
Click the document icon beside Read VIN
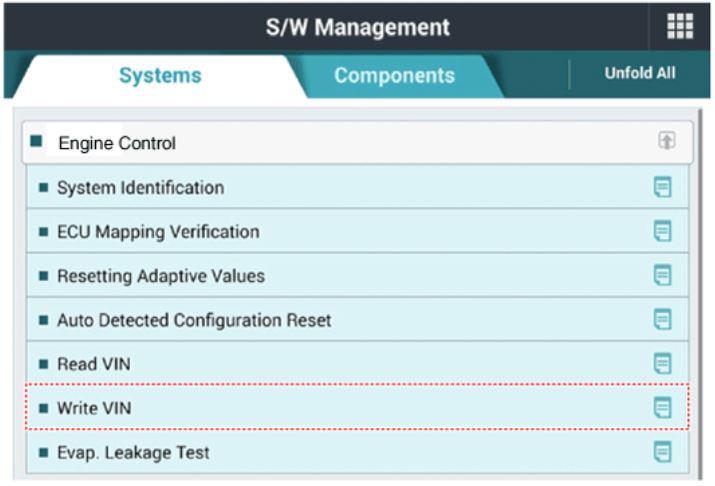pyautogui.click(x=662, y=364)
